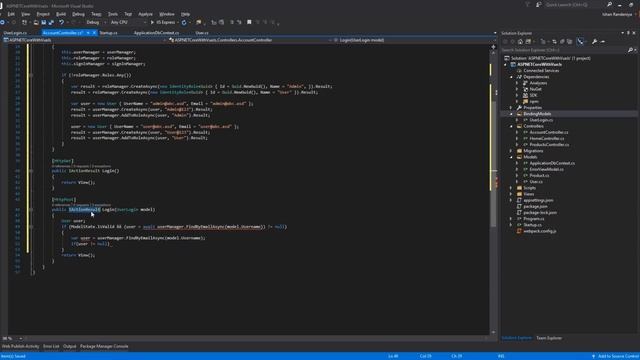Collapse the Models folder

point(511,157)
